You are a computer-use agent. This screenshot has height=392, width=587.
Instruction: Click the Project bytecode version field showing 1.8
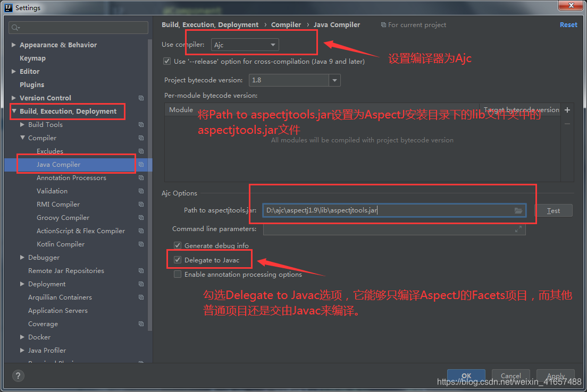pos(289,80)
